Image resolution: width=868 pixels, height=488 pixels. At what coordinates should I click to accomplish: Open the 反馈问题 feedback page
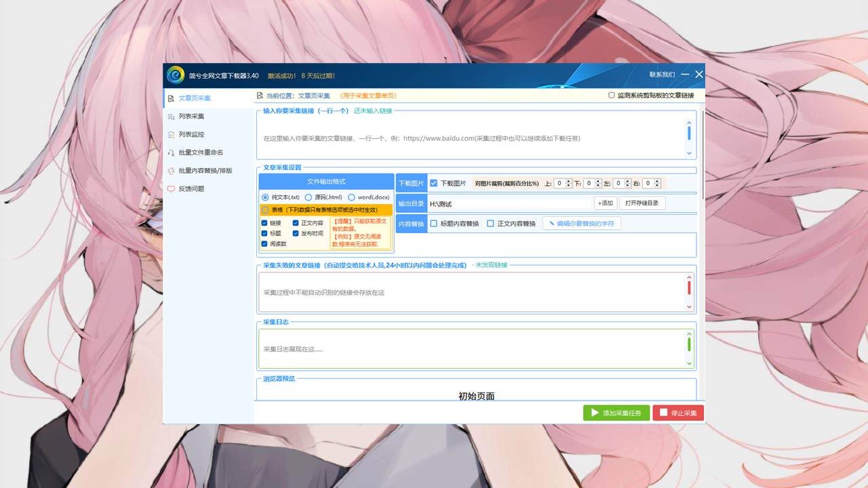[208, 188]
